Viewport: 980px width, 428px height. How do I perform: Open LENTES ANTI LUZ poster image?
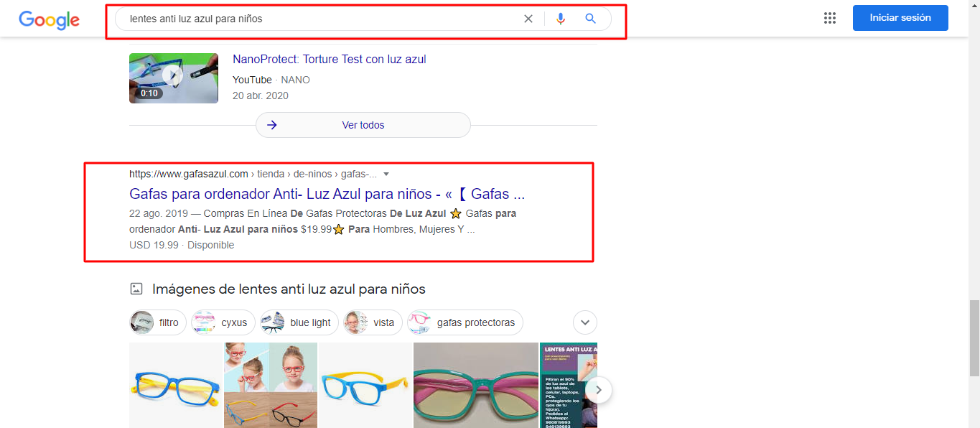(x=569, y=385)
